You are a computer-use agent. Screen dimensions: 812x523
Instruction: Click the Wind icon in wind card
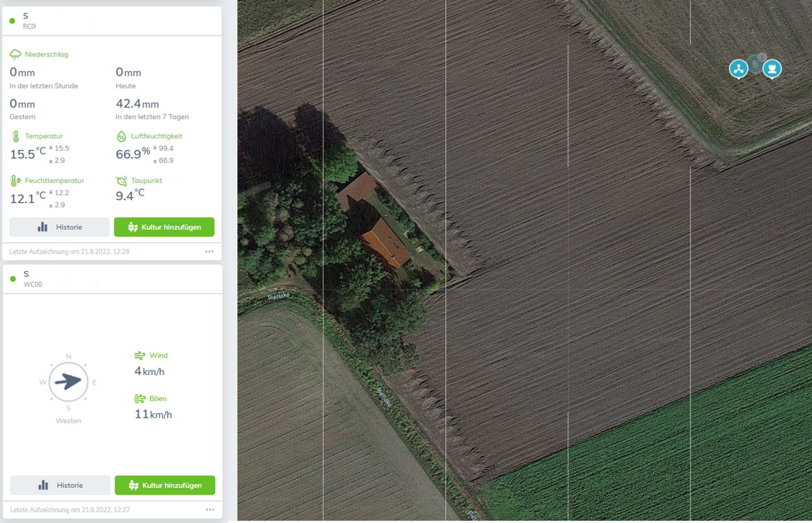140,356
